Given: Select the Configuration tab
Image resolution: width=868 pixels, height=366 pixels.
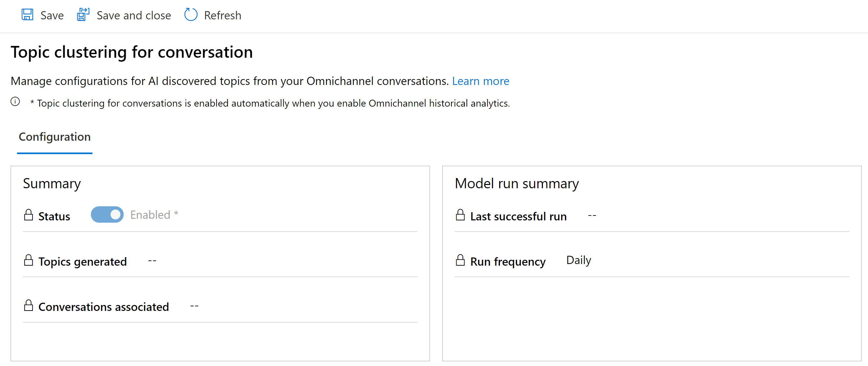Looking at the screenshot, I should click(x=54, y=137).
